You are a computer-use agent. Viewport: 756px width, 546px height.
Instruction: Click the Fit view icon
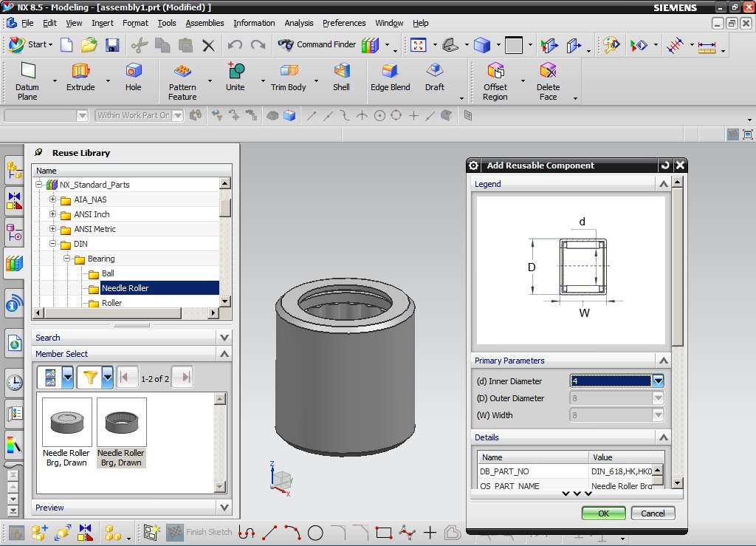[x=418, y=45]
